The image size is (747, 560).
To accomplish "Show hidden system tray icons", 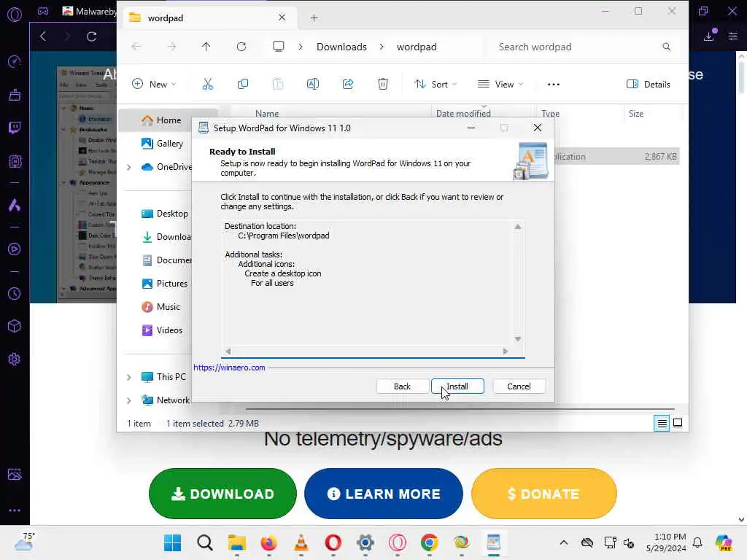I will click(564, 542).
